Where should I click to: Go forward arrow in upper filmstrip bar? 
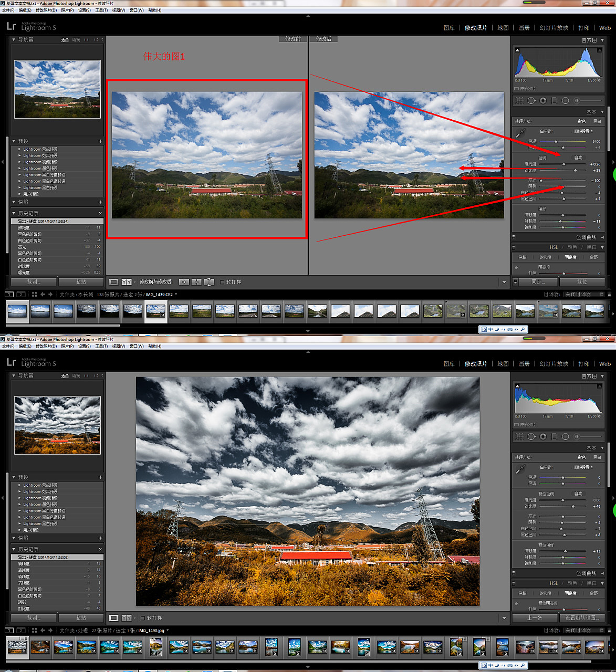point(50,295)
